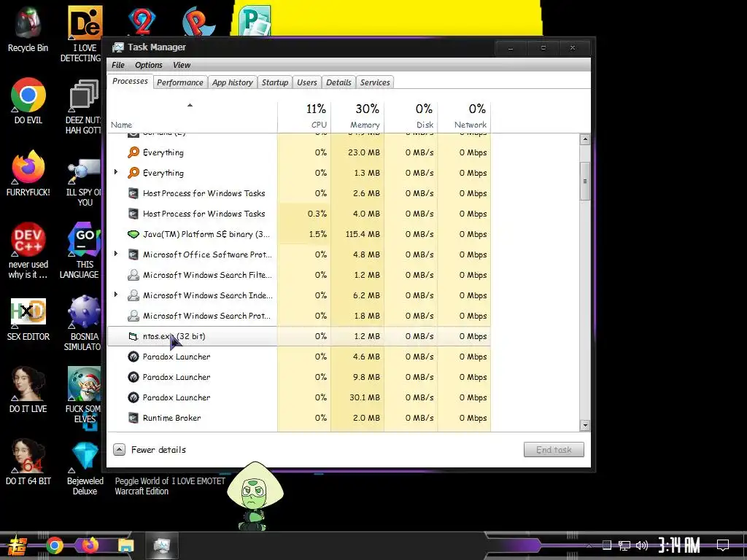The width and height of the screenshot is (747, 560).
Task: Click the 3:14 AM taskbar clock
Action: coord(679,545)
